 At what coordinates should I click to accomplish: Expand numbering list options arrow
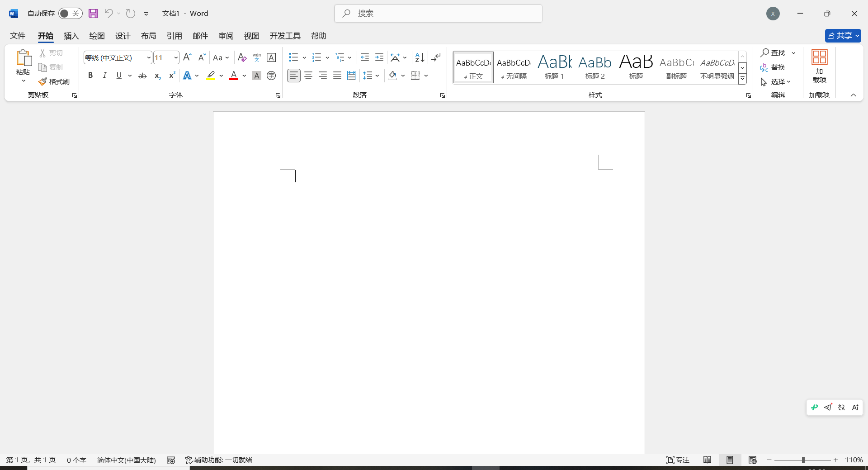click(x=327, y=57)
